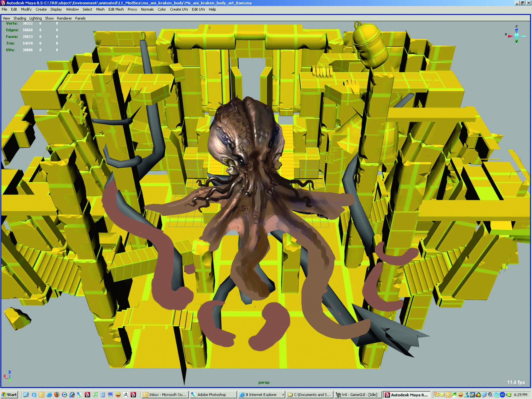The image size is (532, 399).
Task: Click the Yahoo smiley quick launch icon
Action: coord(118,395)
